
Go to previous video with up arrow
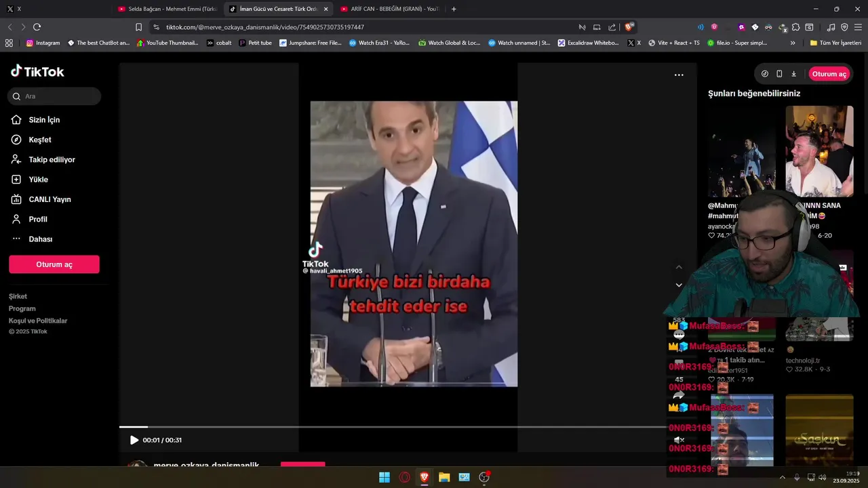(x=679, y=267)
